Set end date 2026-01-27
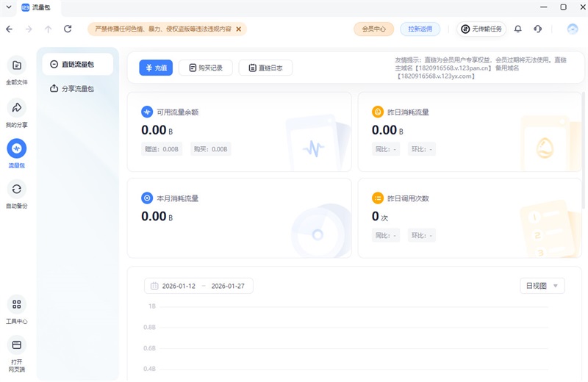 228,286
